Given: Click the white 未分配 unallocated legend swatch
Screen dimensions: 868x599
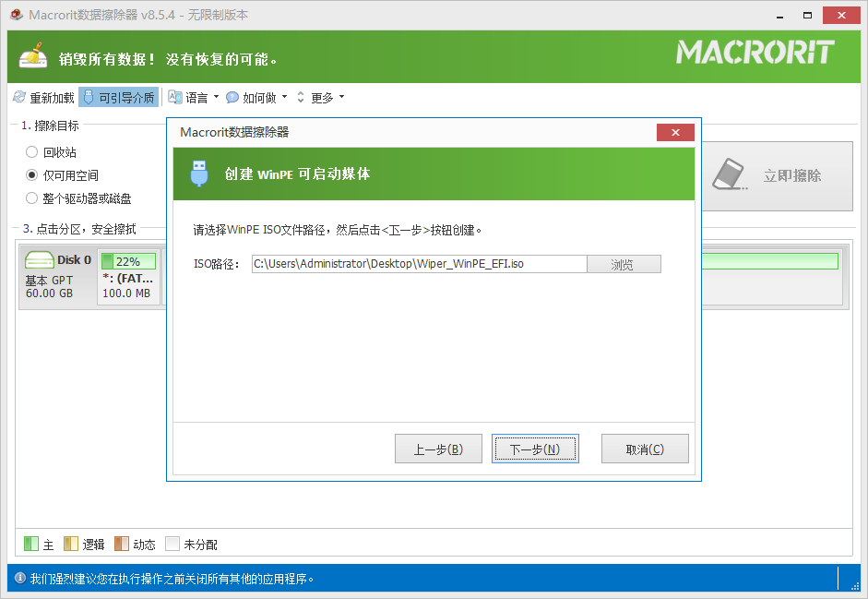Looking at the screenshot, I should click(172, 544).
